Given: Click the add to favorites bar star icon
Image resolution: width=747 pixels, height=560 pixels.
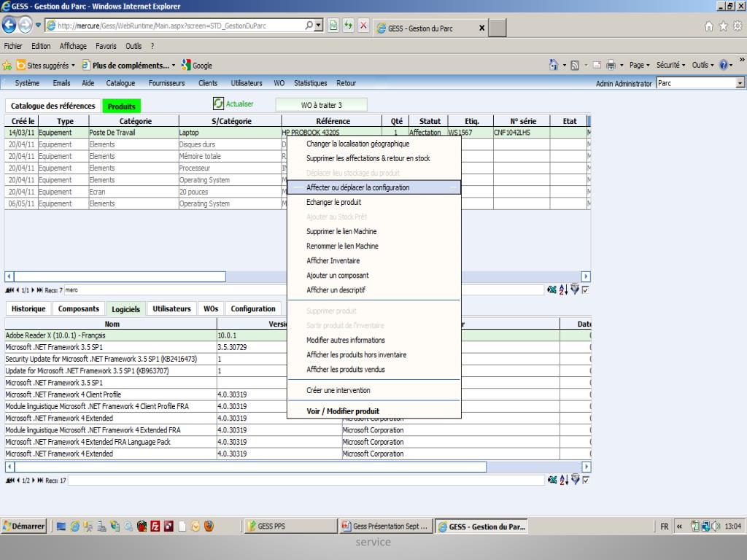Looking at the screenshot, I should 7,65.
